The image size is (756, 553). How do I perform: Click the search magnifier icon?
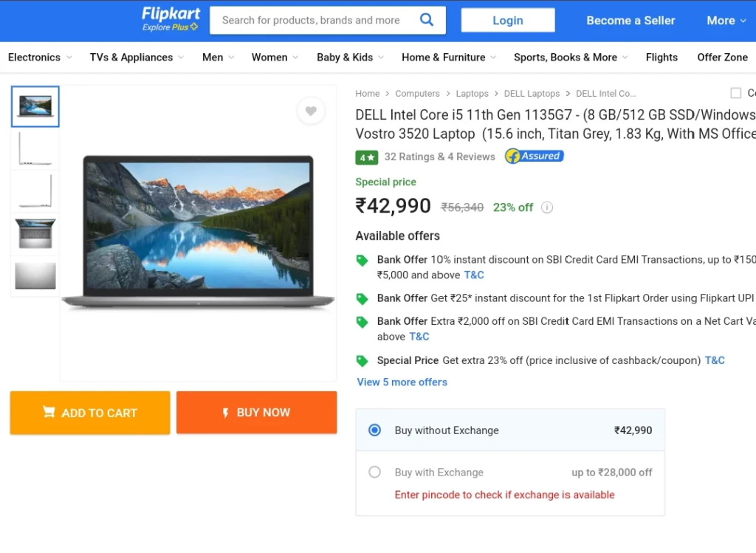(x=426, y=20)
